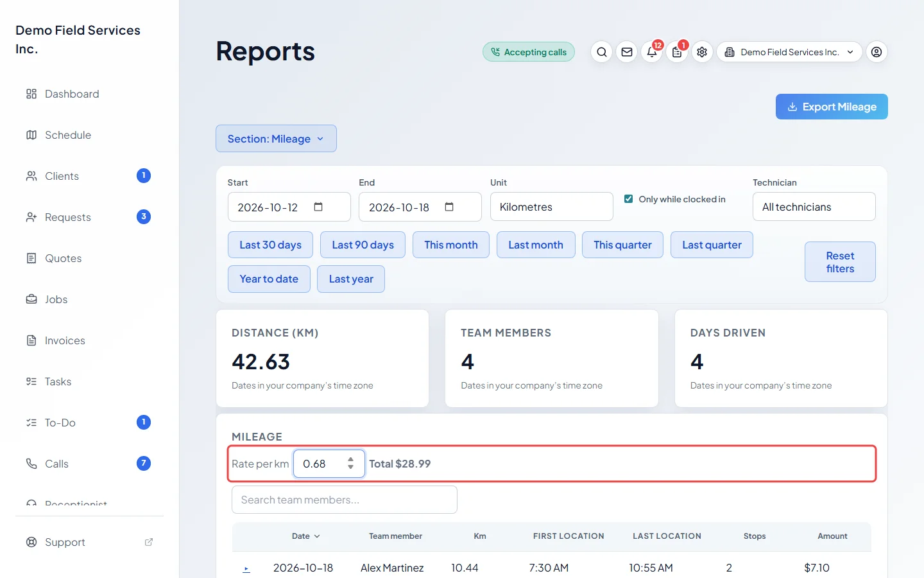
Task: Click the End date calendar icon
Action: click(x=449, y=207)
